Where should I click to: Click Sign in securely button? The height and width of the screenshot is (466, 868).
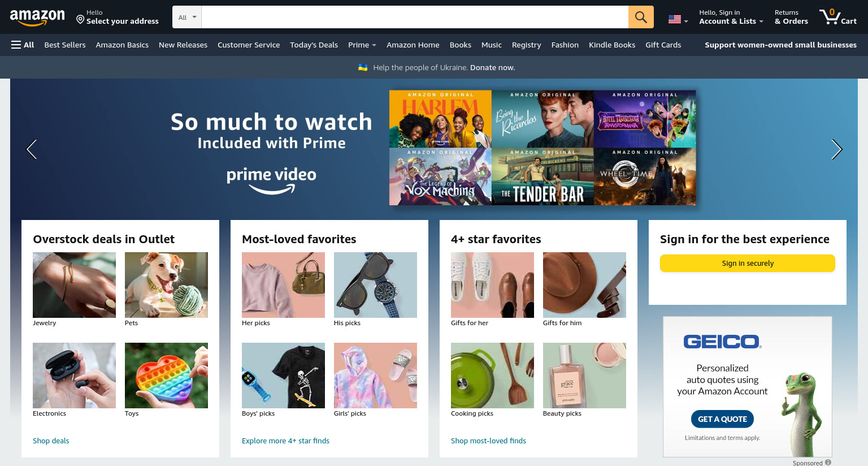747,263
